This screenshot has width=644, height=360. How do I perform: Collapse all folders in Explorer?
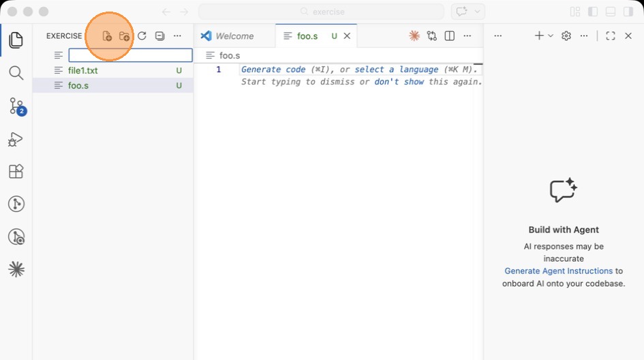[x=159, y=36]
